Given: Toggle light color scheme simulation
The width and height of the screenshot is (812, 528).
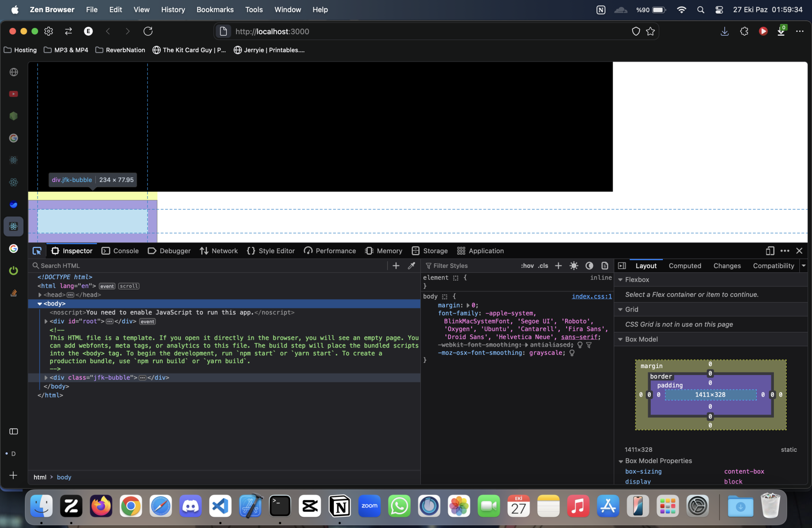Looking at the screenshot, I should (574, 265).
